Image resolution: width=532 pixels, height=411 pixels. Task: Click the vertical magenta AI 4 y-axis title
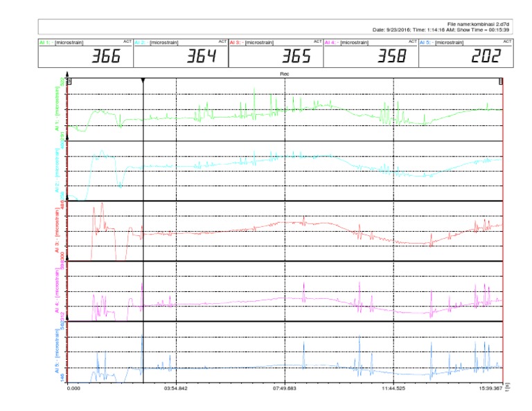tap(57, 291)
